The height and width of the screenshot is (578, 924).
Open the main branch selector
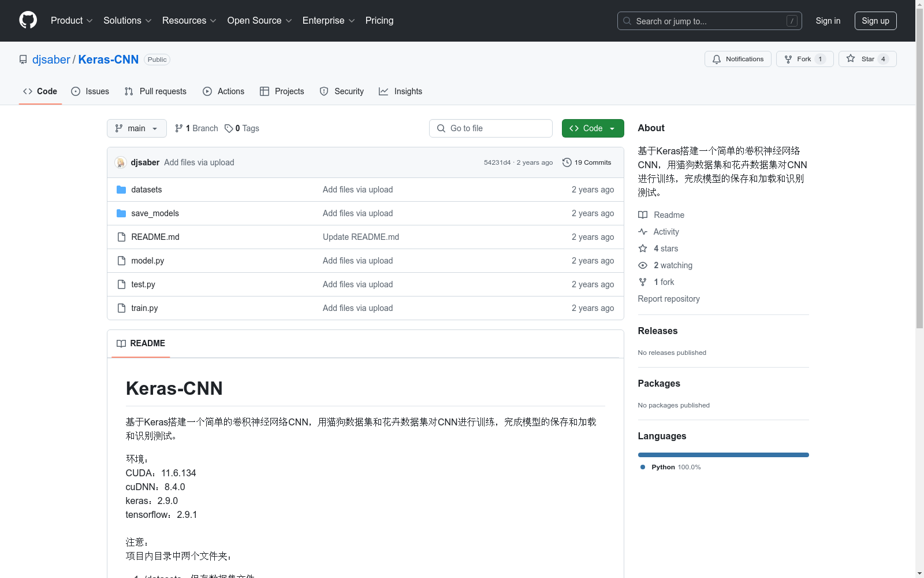click(x=137, y=128)
